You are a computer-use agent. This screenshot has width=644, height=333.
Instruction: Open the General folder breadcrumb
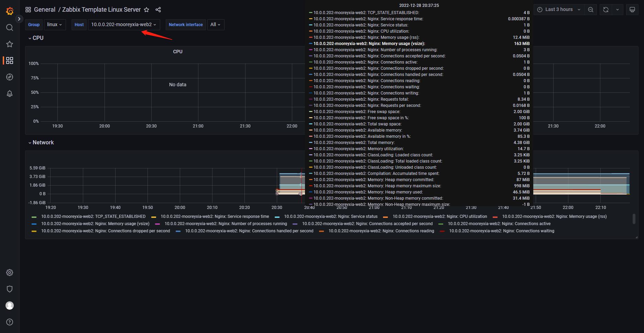coord(45,10)
